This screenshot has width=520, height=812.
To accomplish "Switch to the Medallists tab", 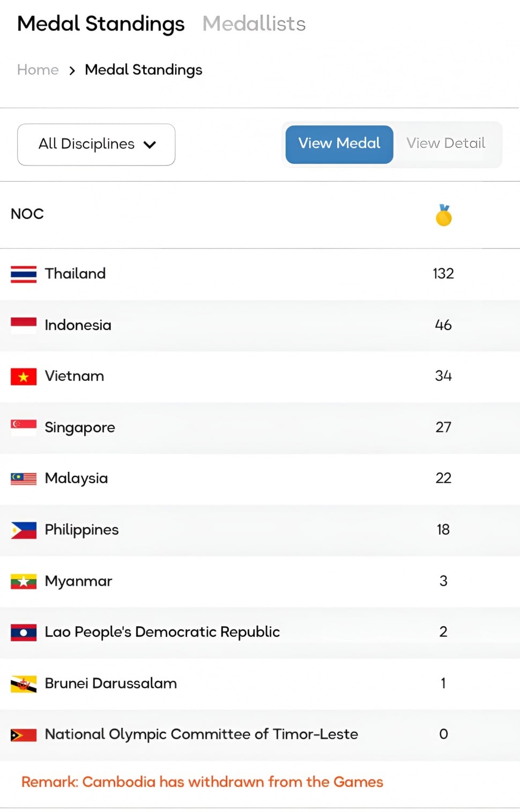I will 254,24.
